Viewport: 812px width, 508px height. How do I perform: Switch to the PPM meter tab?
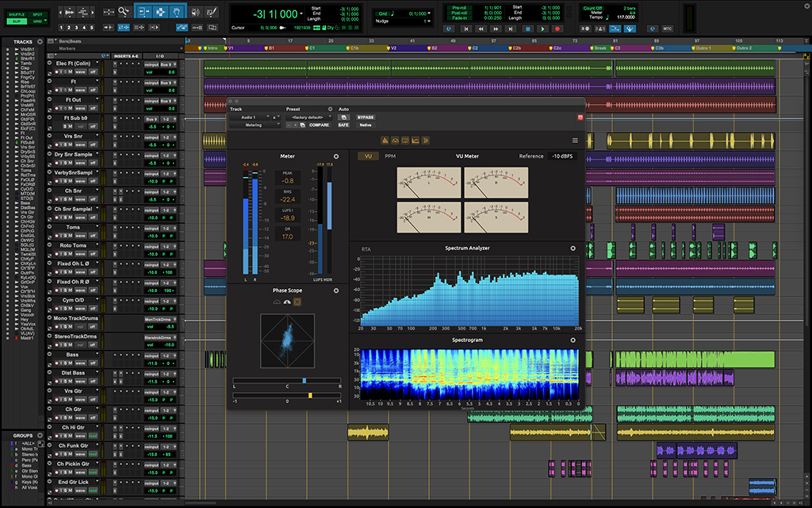click(x=389, y=155)
